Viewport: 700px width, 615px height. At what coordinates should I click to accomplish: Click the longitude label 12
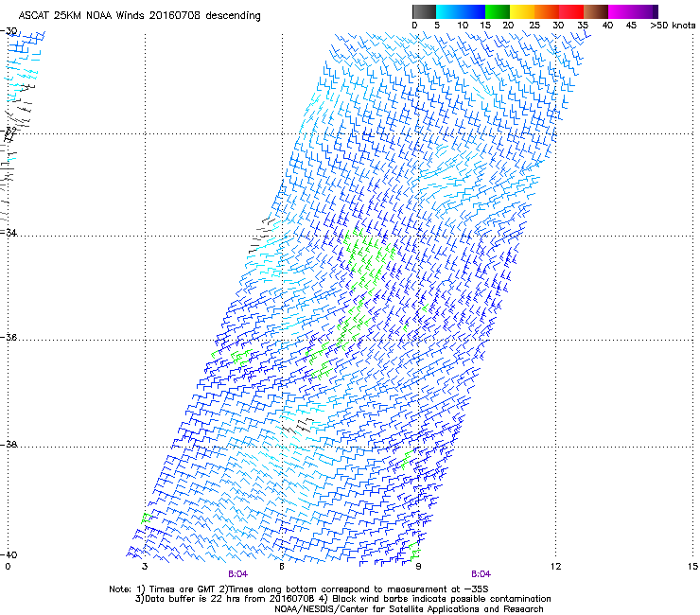click(555, 567)
